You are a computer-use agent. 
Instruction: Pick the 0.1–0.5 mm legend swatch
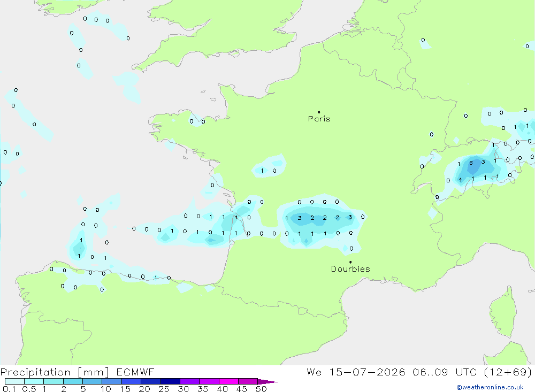(14, 381)
